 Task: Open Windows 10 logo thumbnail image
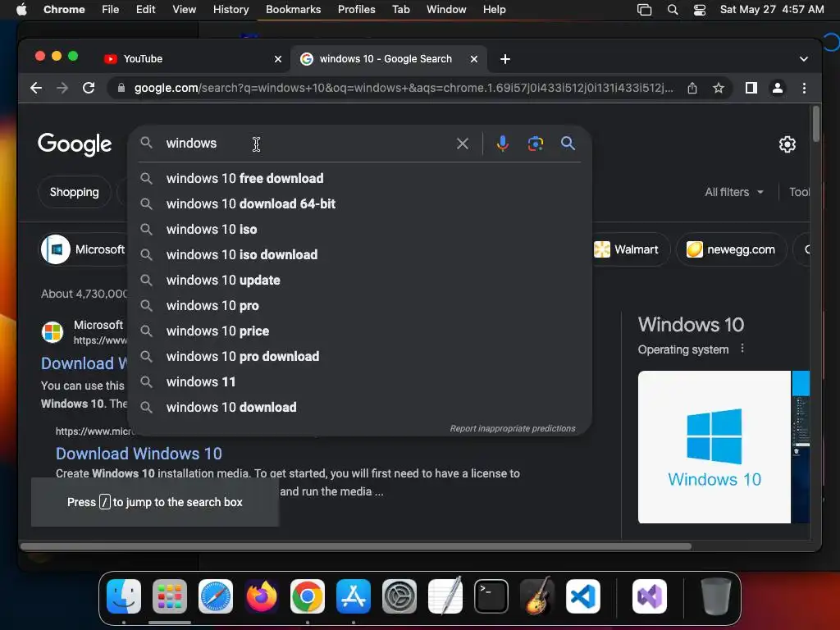714,447
